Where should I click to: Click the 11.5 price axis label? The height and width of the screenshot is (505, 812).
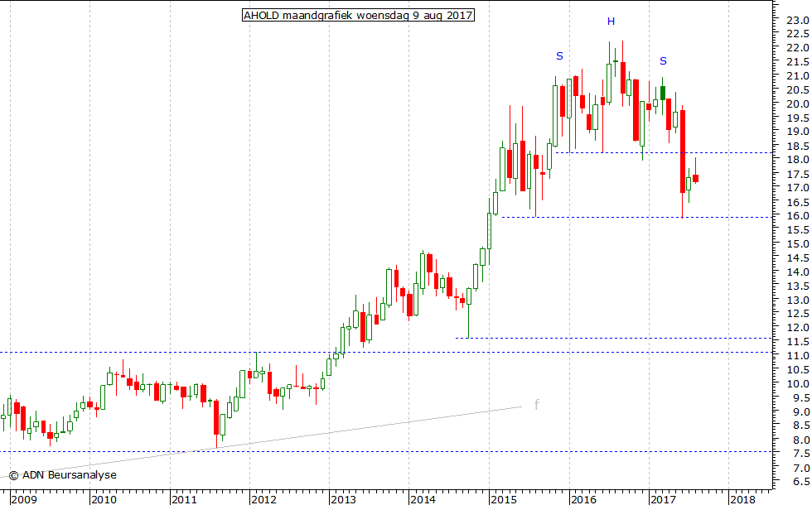click(797, 342)
